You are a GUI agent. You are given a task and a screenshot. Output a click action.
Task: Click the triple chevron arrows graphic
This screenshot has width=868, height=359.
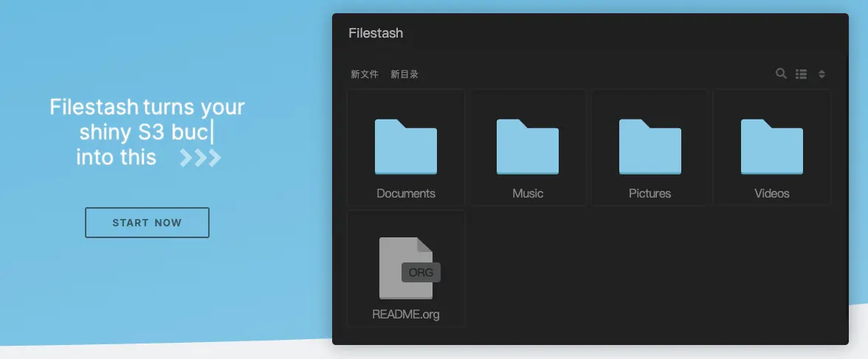tap(201, 158)
